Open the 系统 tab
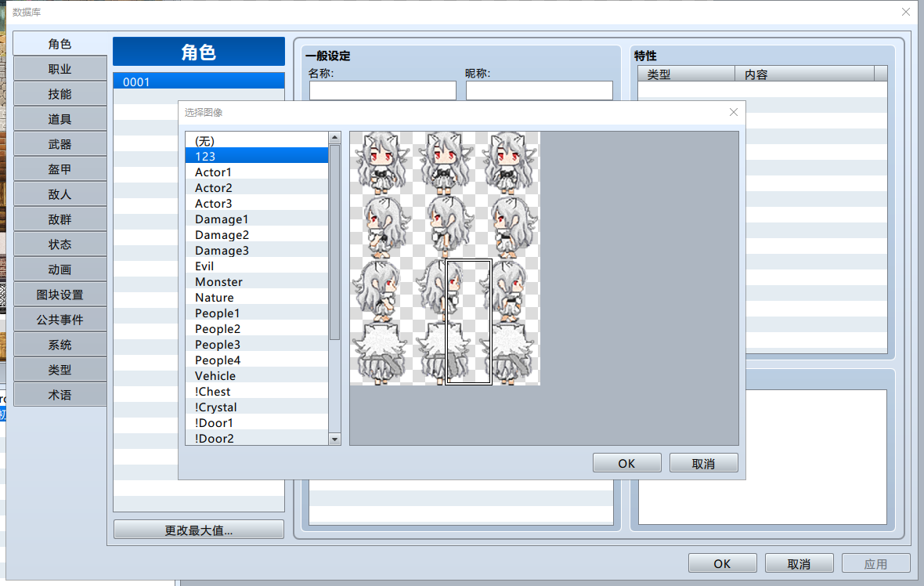Viewport: 924px width, 586px height. click(x=60, y=345)
